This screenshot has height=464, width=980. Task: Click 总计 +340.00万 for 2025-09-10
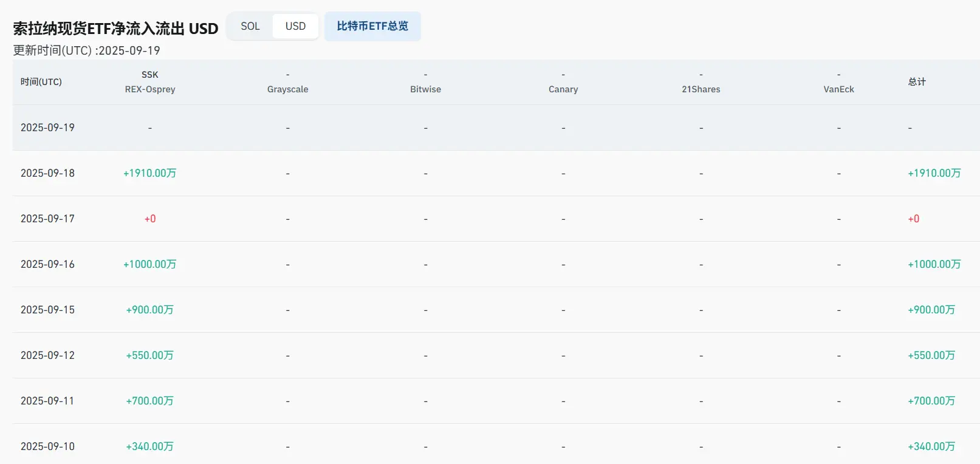point(931,446)
